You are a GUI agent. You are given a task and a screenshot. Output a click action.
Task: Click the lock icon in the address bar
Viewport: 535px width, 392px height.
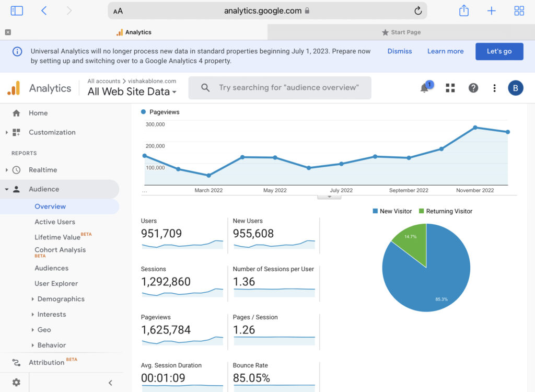pos(307,10)
